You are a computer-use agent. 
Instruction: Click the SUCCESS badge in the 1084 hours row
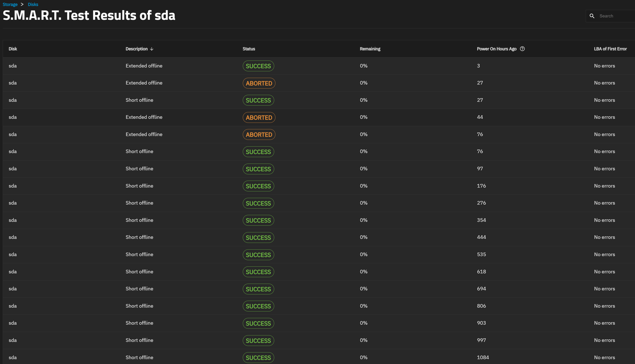(258, 357)
